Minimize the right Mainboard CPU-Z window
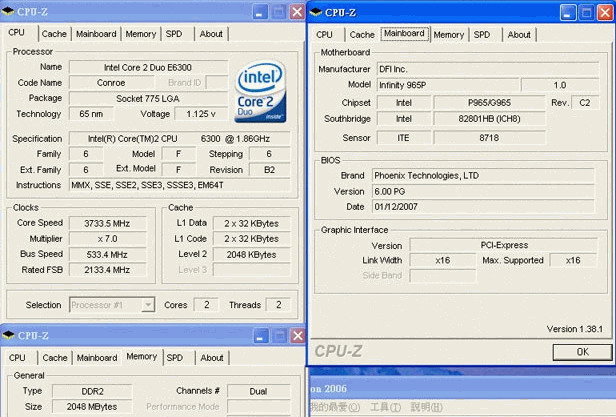This screenshot has height=417, width=616. pyautogui.click(x=568, y=13)
